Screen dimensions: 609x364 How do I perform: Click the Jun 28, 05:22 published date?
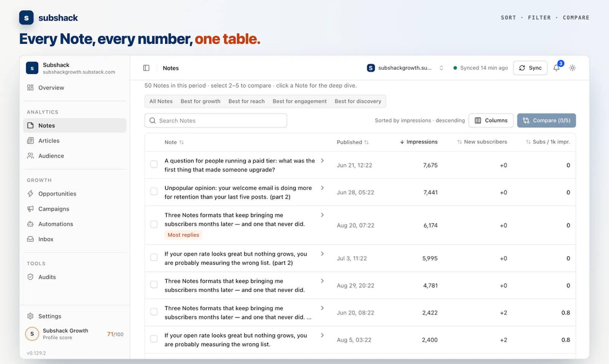356,192
